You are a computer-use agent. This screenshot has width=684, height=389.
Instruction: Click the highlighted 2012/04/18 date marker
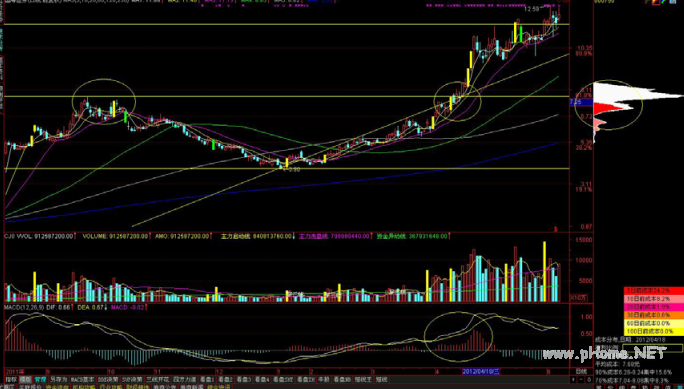click(x=481, y=372)
